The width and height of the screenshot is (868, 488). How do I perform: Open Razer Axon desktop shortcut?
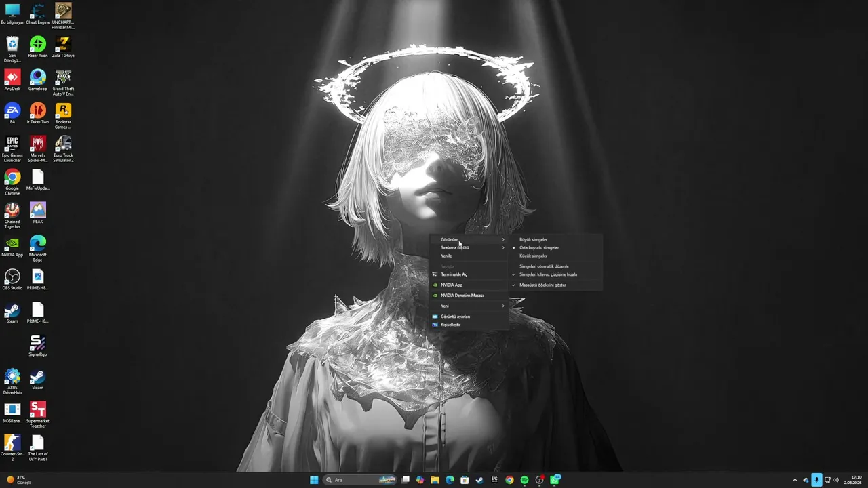(x=38, y=47)
